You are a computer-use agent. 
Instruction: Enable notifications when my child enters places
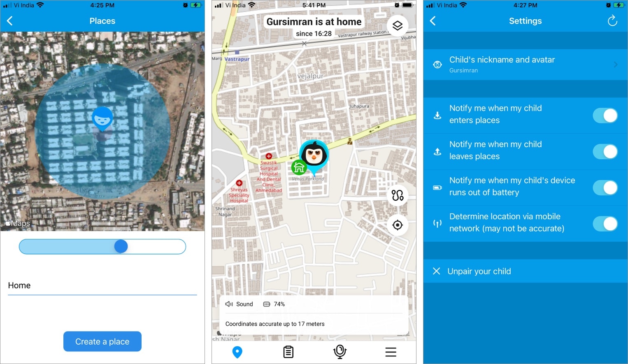click(605, 116)
